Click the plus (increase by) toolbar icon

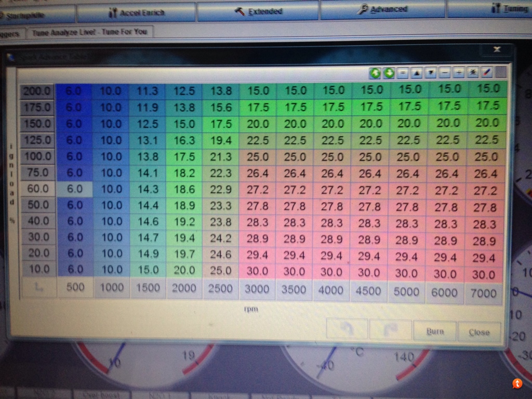click(459, 73)
